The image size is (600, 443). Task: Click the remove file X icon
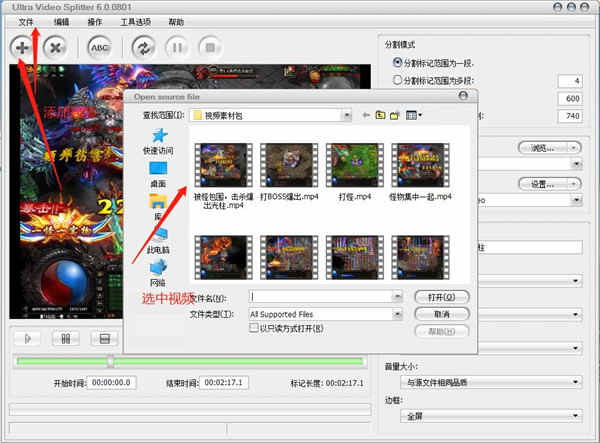click(x=55, y=48)
